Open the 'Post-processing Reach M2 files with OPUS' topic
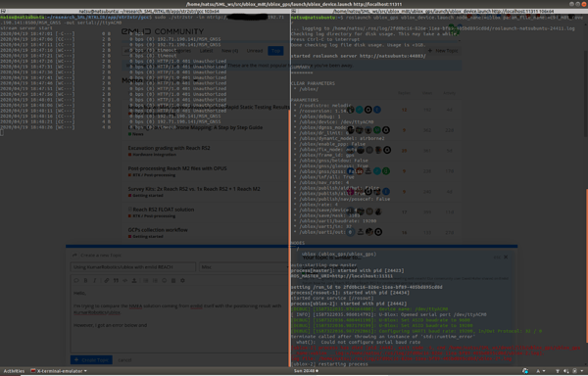 (x=177, y=168)
